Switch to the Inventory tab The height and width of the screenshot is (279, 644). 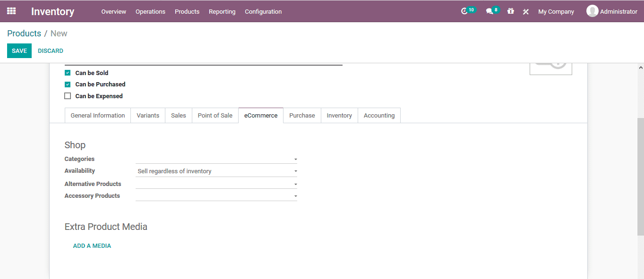click(339, 115)
